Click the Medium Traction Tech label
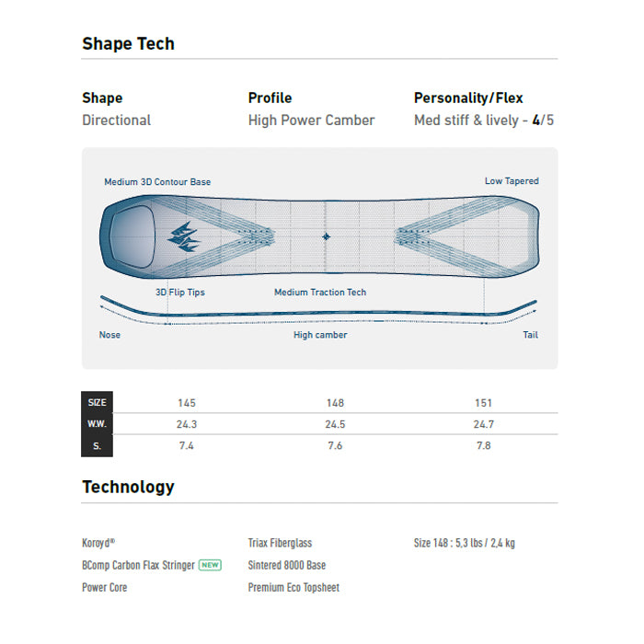 tap(320, 293)
